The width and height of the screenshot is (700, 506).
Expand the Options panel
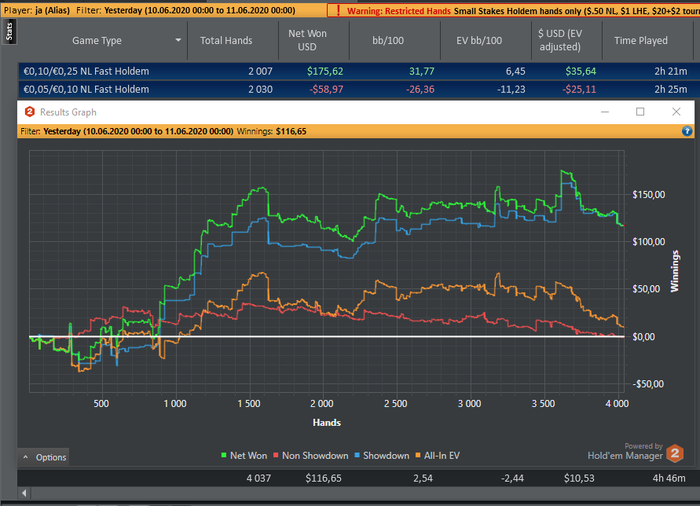tap(44, 457)
